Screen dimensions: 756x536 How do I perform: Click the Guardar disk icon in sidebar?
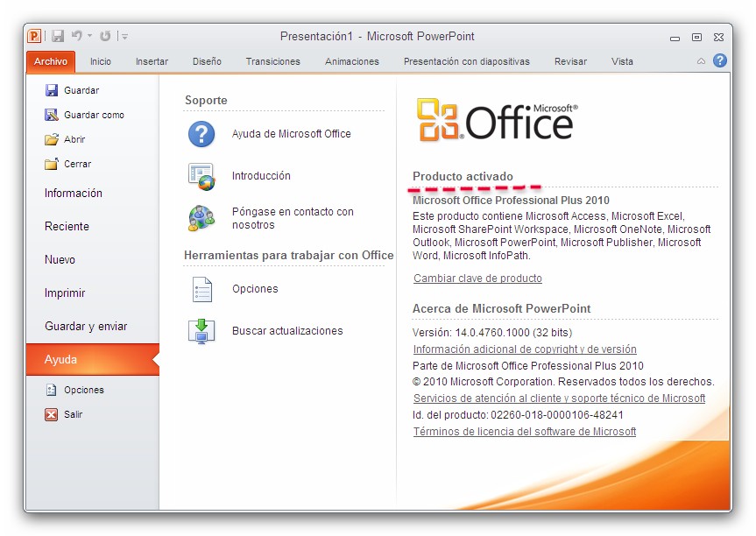click(x=52, y=90)
